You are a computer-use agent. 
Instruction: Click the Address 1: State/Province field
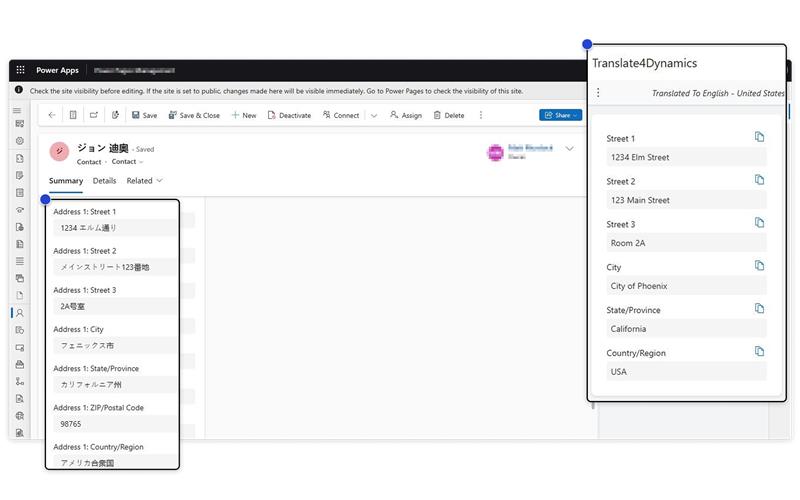115,385
